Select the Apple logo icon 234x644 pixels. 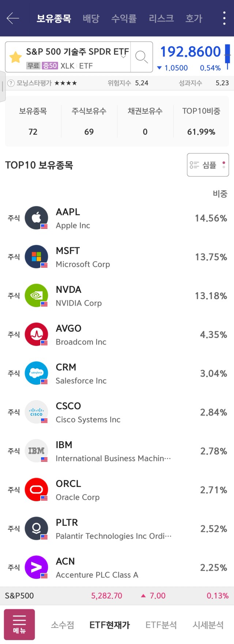[37, 218]
